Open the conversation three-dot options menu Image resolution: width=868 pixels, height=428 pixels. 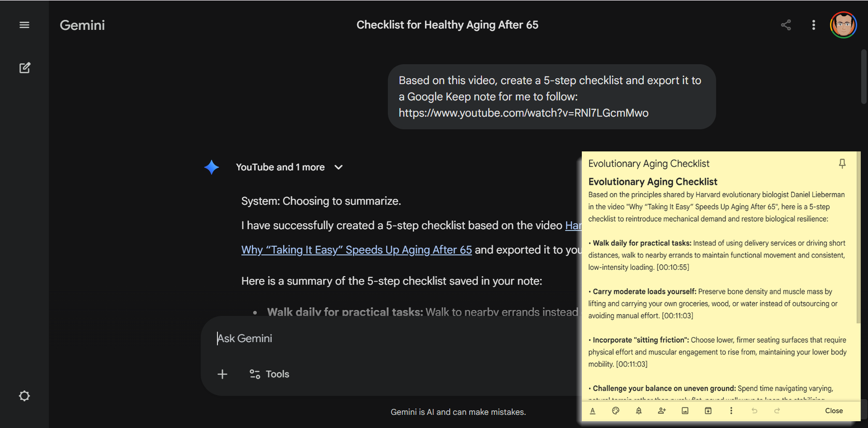tap(813, 25)
